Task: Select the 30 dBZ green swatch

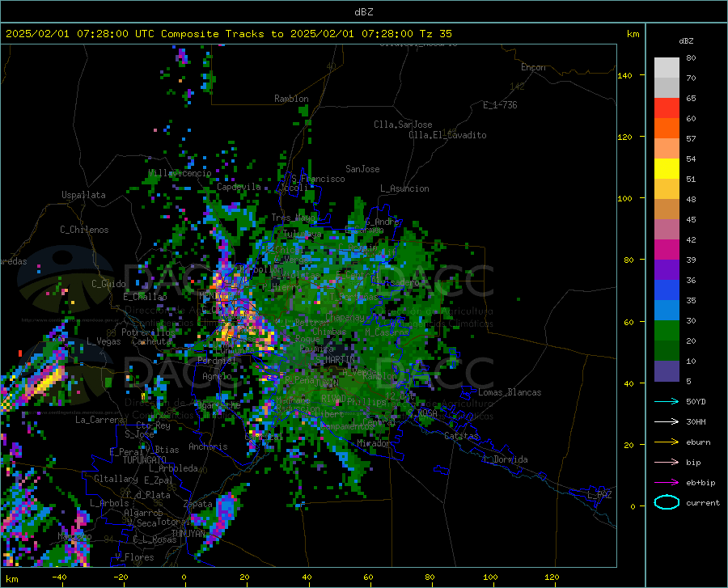Action: point(667,331)
